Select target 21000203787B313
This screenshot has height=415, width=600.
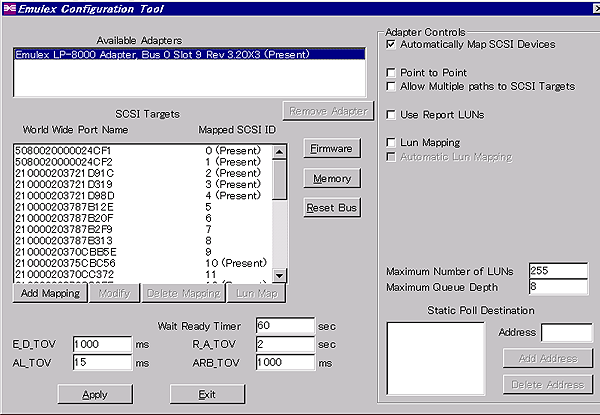tap(143, 241)
